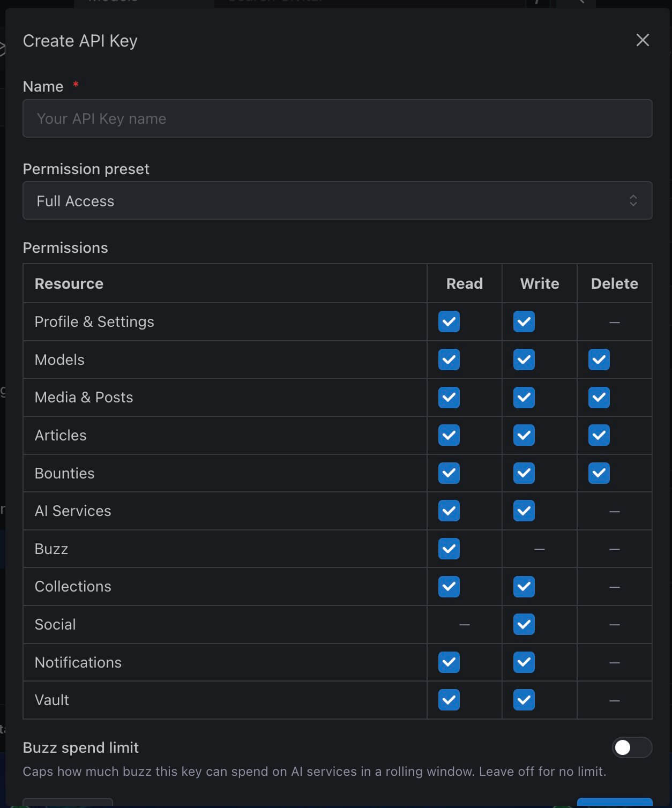Uncheck Write permission for Models
The image size is (672, 808).
(524, 360)
